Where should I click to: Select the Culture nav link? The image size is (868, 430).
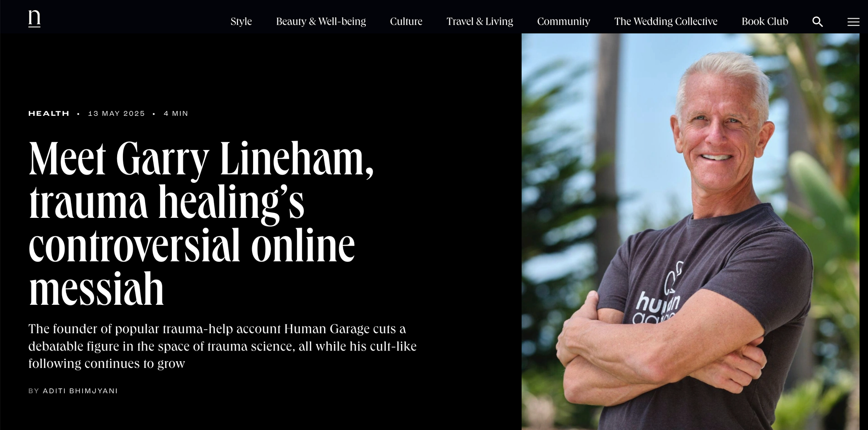coord(406,21)
